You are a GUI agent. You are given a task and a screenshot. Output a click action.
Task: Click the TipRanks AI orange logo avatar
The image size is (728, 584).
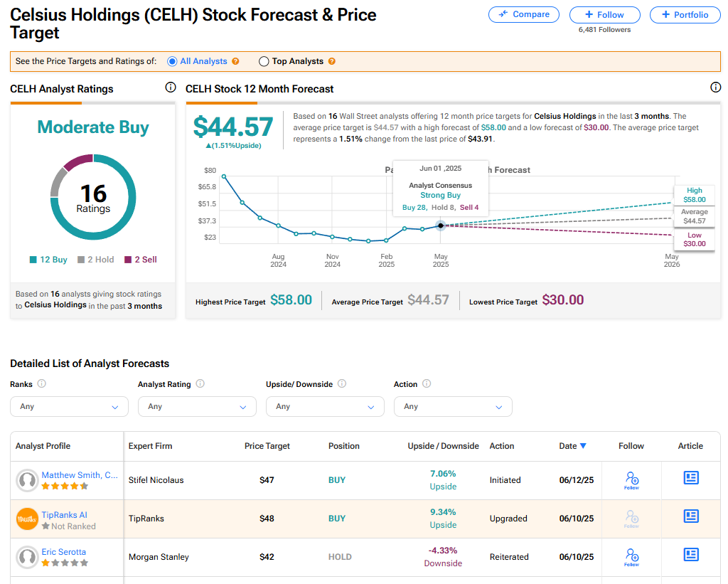[27, 519]
